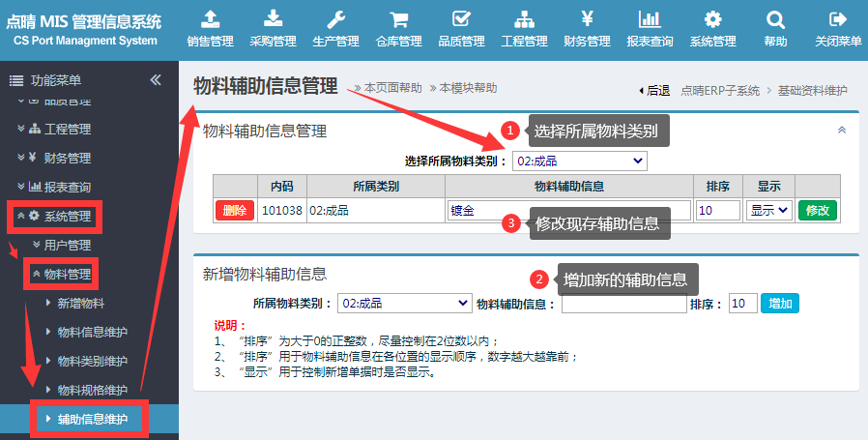Click the 物料辅助信息 input in add form

tap(623, 304)
